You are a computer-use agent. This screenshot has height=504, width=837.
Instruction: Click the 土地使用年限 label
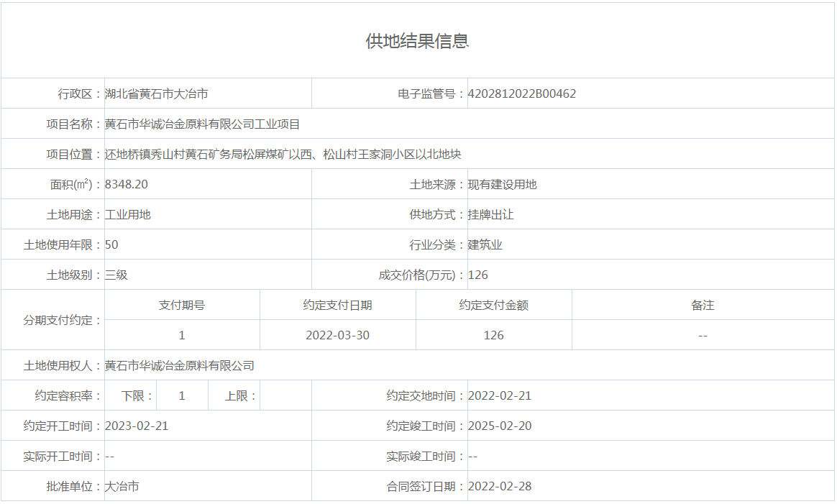(x=62, y=245)
